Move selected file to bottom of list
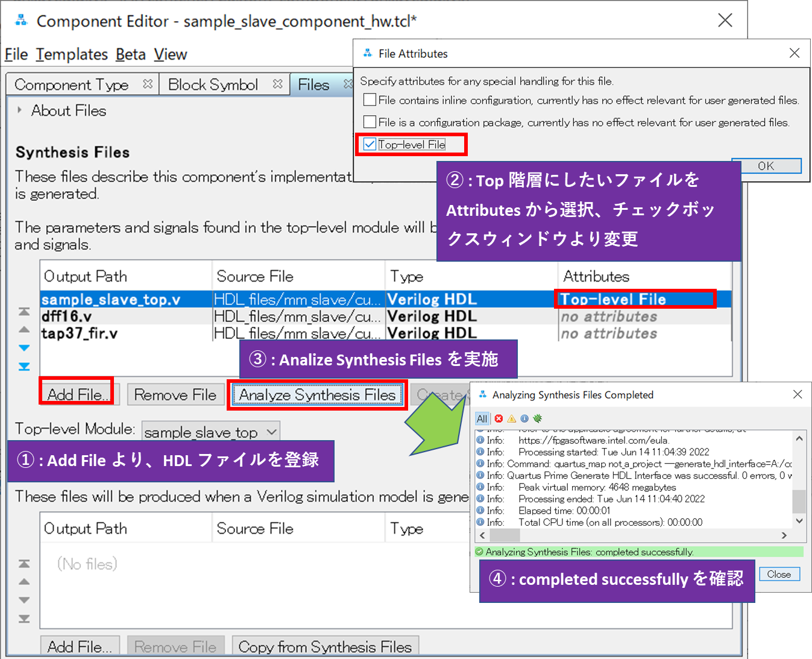The height and width of the screenshot is (659, 812). pos(24,367)
